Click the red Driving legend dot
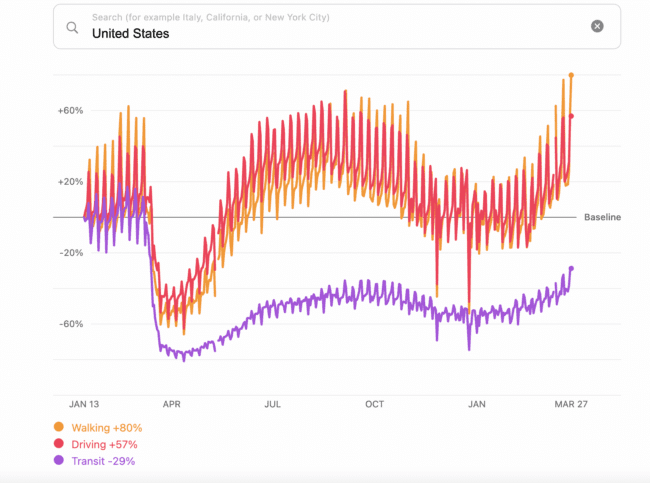Screen dimensions: 650x483 tap(58, 444)
